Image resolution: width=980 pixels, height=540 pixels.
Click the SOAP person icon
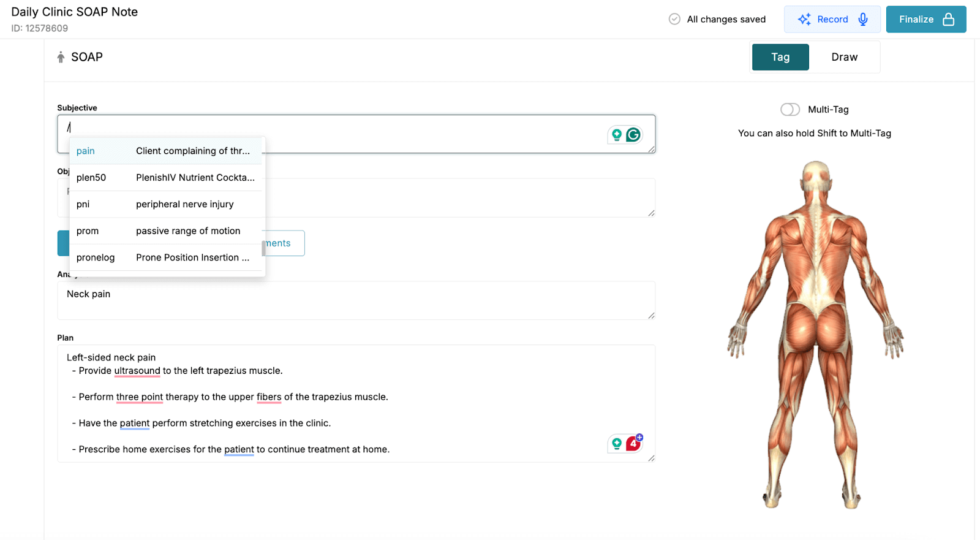61,57
